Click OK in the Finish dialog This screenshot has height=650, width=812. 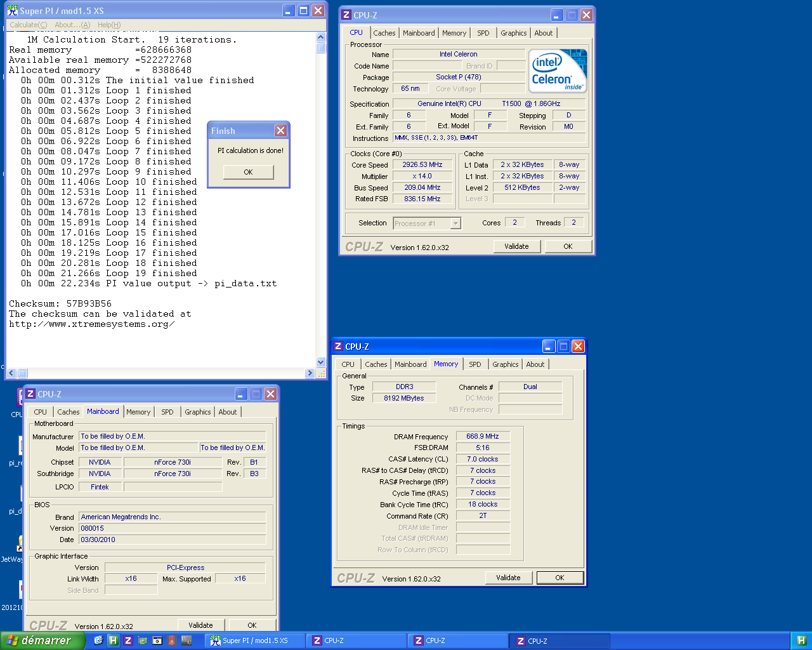[248, 172]
